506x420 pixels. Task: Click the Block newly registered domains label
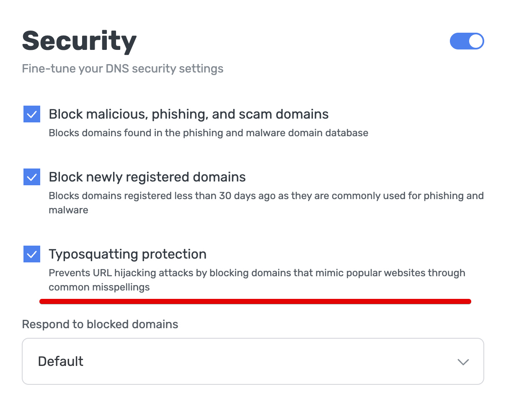click(x=147, y=177)
